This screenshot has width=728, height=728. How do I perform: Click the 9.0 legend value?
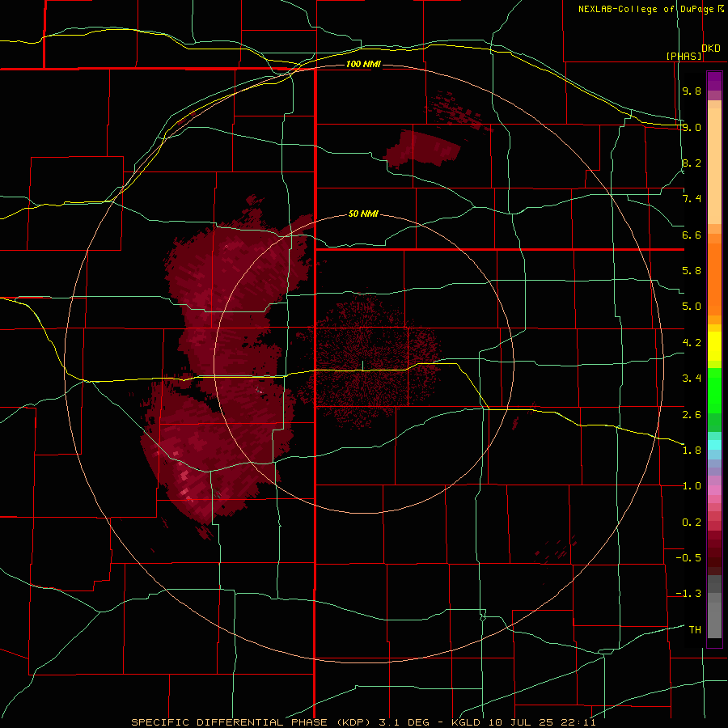tap(692, 127)
